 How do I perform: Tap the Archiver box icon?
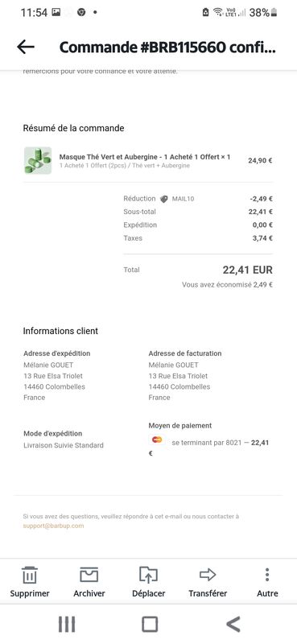[89, 575]
